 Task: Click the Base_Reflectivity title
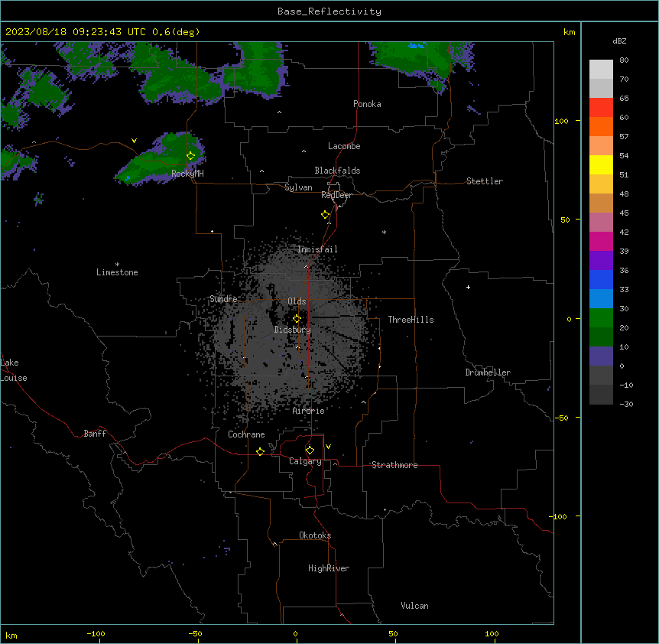click(329, 11)
